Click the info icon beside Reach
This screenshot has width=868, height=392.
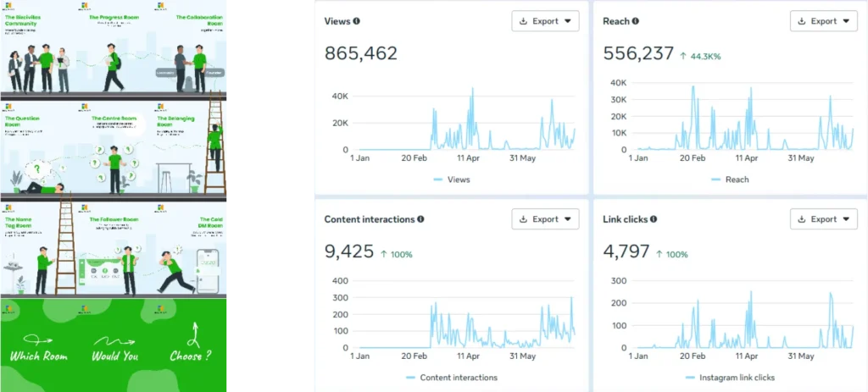(636, 21)
